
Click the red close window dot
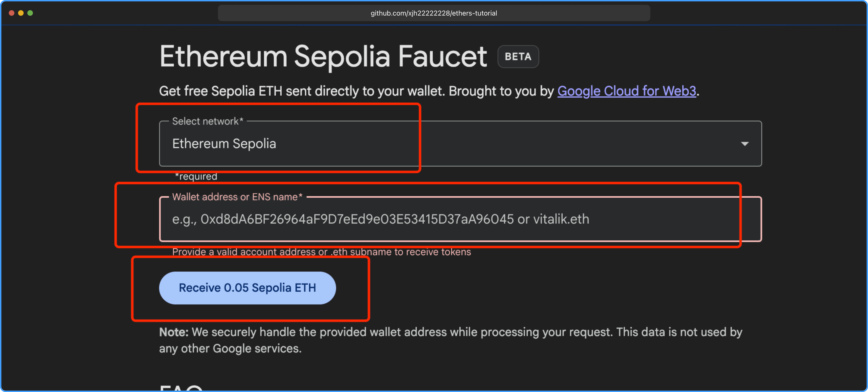tap(11, 13)
